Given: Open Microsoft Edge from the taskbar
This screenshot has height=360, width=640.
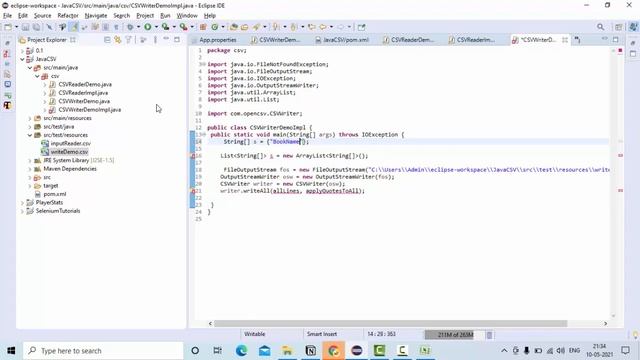Looking at the screenshot, I should pyautogui.click(x=241, y=351).
